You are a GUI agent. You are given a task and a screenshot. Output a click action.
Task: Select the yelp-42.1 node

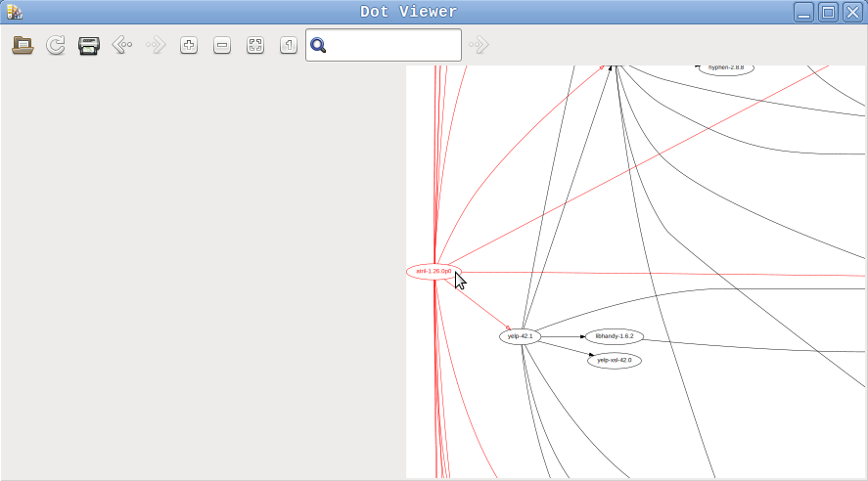521,336
